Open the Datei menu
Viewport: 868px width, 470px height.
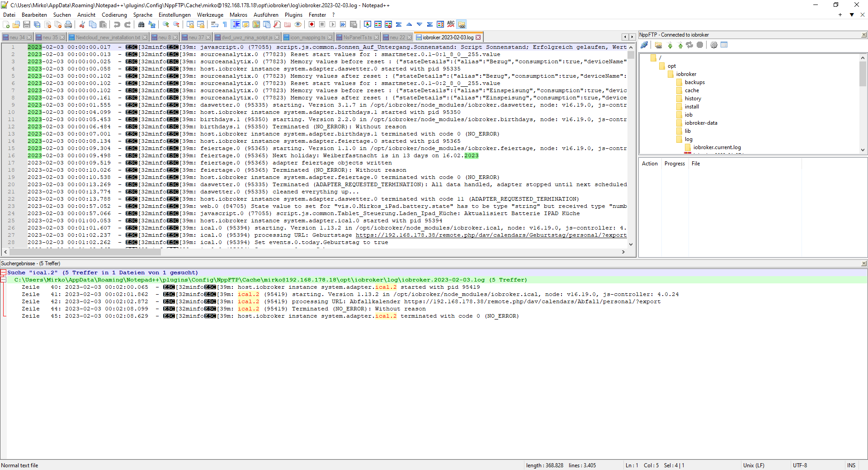pyautogui.click(x=9, y=15)
